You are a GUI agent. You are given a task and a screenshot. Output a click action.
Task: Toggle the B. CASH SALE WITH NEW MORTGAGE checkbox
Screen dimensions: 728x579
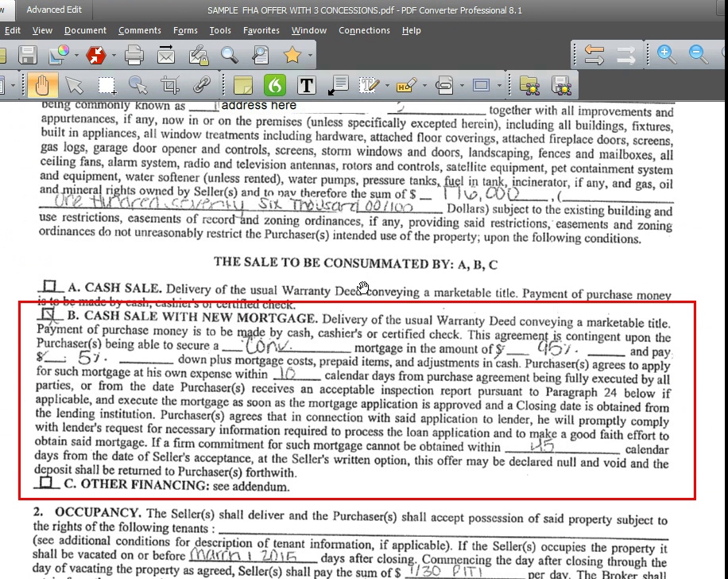coord(49,316)
